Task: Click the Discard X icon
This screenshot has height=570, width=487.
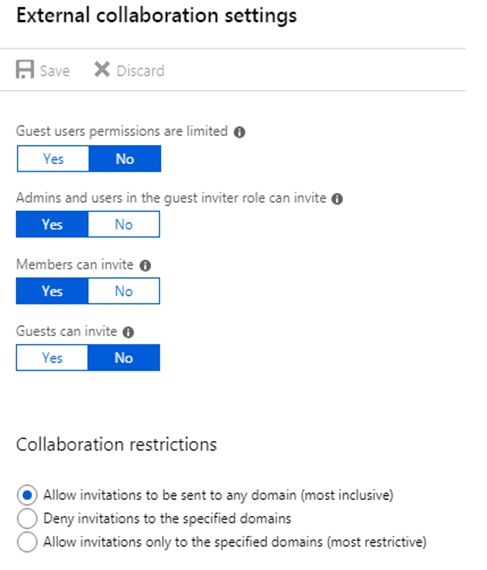Action: [102, 69]
